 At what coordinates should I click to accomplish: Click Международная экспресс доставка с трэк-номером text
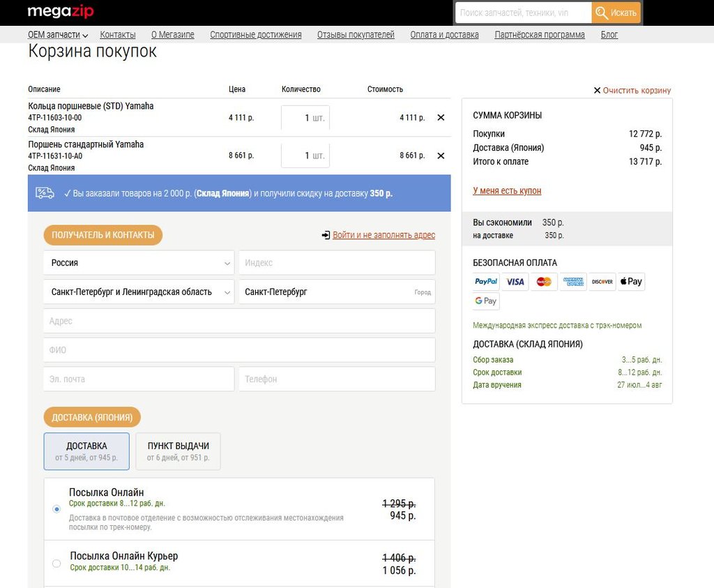(557, 325)
